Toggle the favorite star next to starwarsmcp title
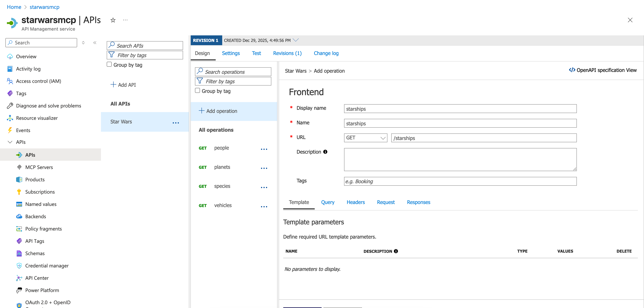Viewport: 644px width, 308px height. [113, 20]
